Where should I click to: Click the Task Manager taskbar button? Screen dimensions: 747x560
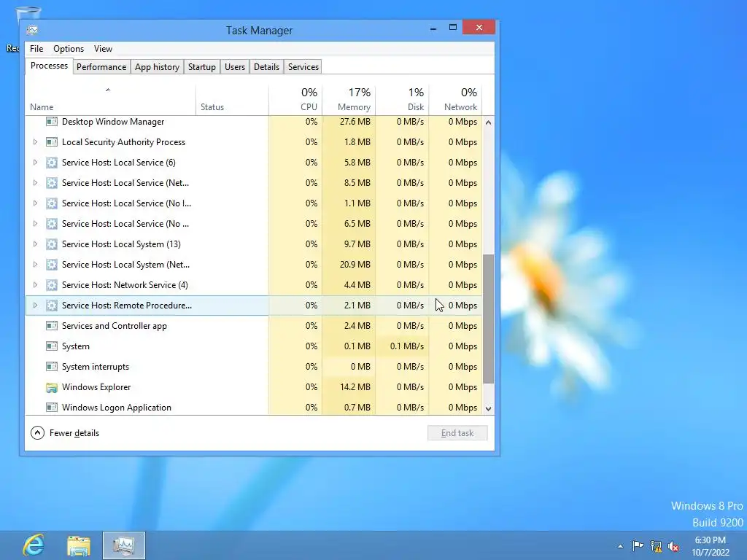[124, 545]
